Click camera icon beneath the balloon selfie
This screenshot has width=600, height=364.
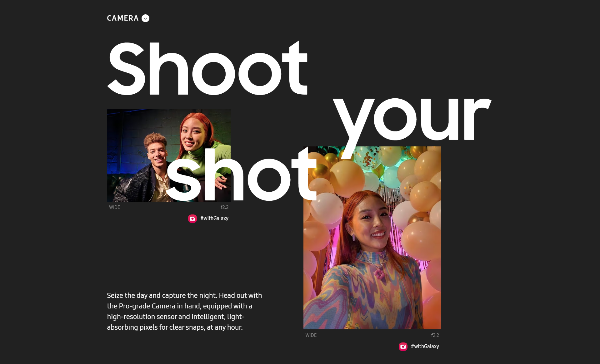pos(403,347)
